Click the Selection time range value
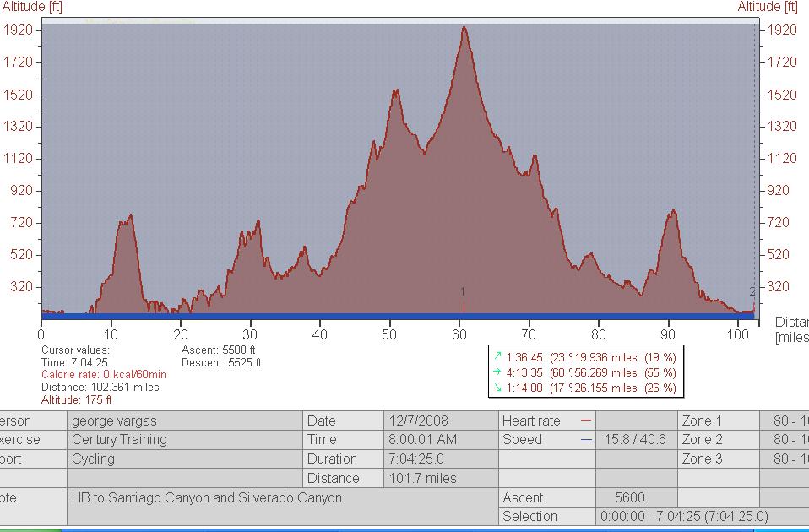 click(684, 517)
